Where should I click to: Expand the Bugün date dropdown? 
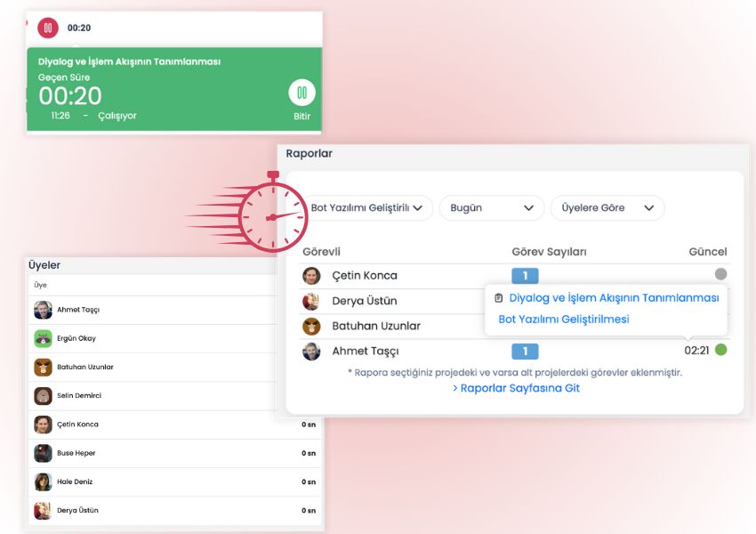click(x=491, y=208)
